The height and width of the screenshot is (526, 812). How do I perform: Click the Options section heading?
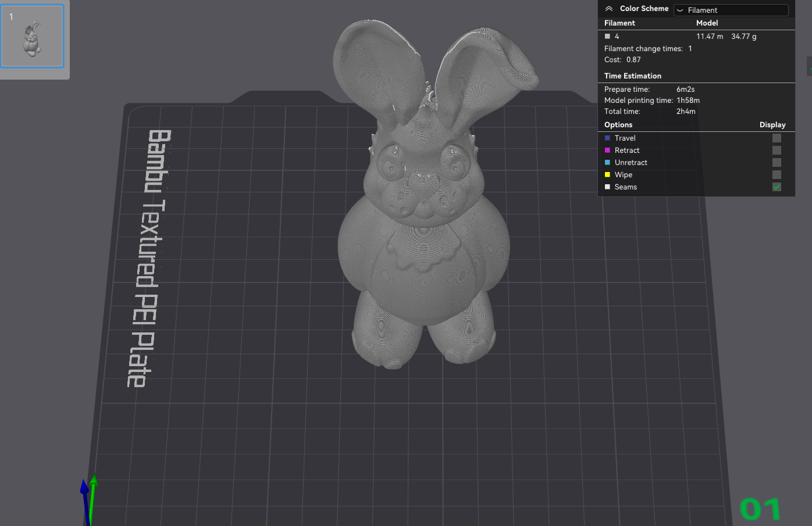(618, 124)
